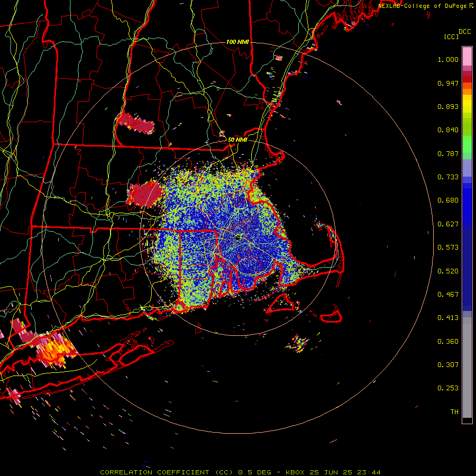Select the 0.253 color bar value

(x=448, y=388)
